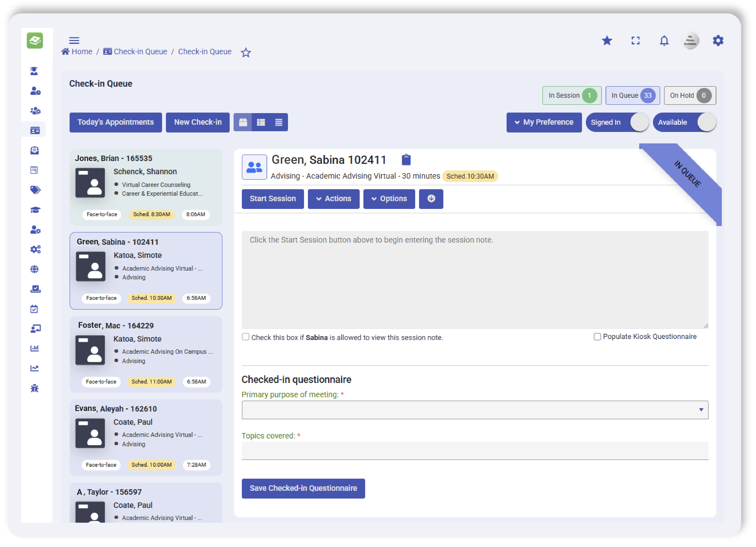Open the Actions dropdown menu

333,199
